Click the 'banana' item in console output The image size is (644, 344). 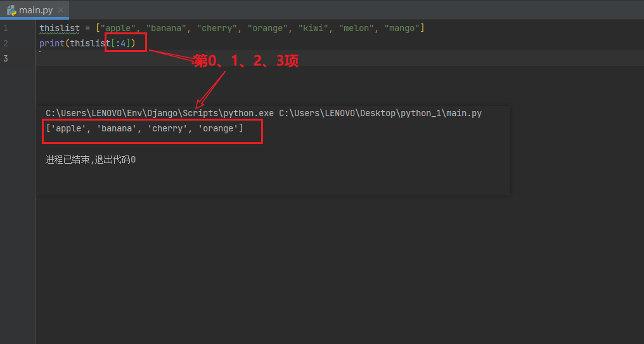[x=117, y=128]
